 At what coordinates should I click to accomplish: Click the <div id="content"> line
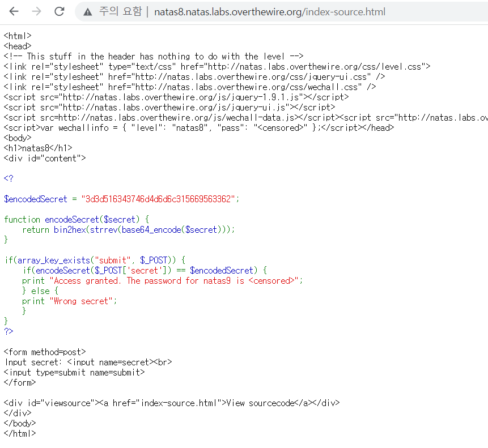(x=45, y=159)
